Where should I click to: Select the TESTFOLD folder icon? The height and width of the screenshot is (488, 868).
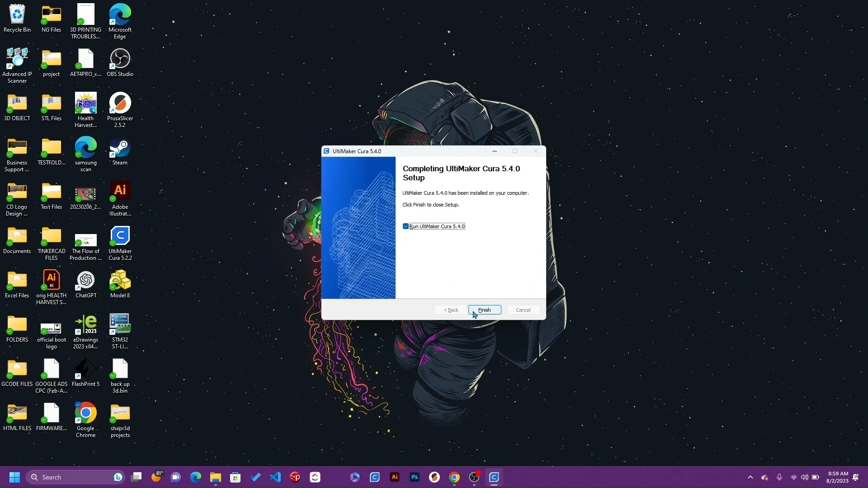(x=52, y=151)
